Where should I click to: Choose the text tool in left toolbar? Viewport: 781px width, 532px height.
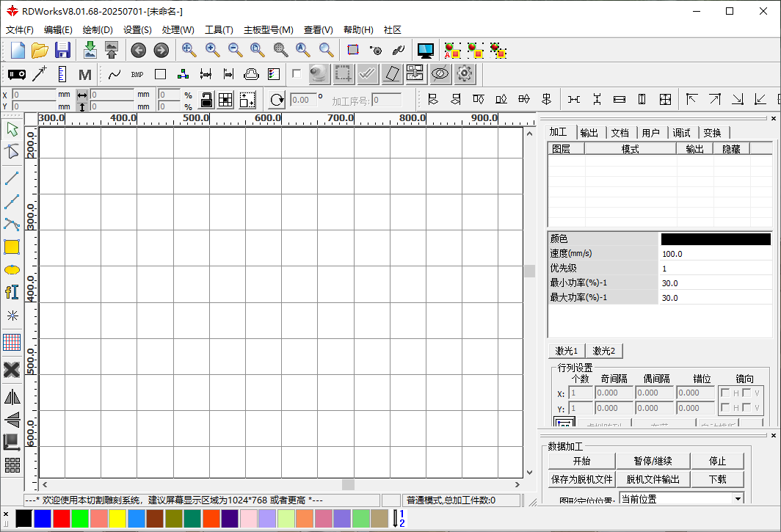tap(12, 291)
